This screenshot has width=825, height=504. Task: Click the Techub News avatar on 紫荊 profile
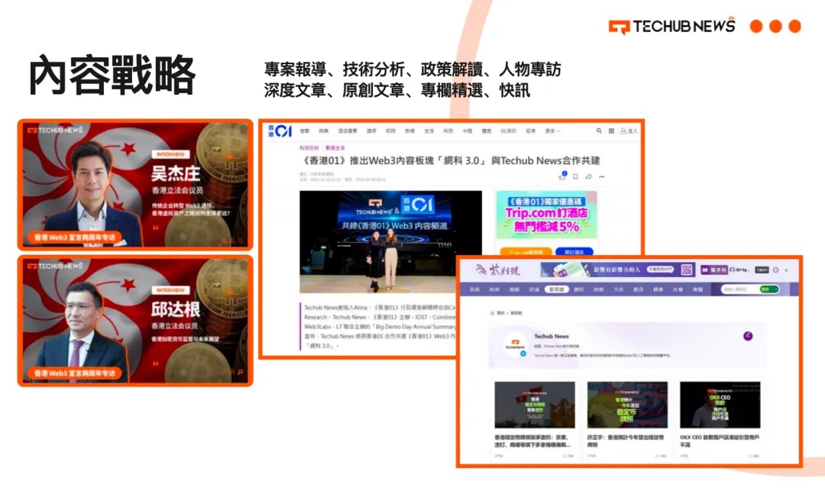coord(515,345)
